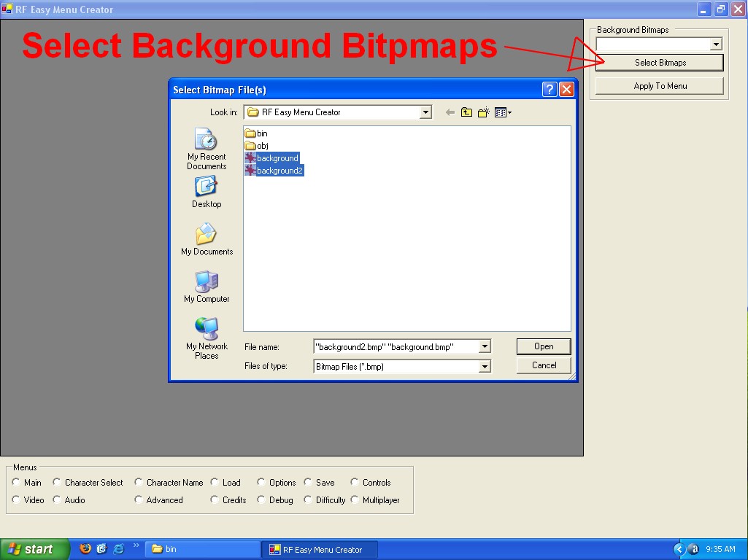Viewport: 748px width, 560px height.
Task: Expand the Look in folder dropdown
Action: (425, 112)
